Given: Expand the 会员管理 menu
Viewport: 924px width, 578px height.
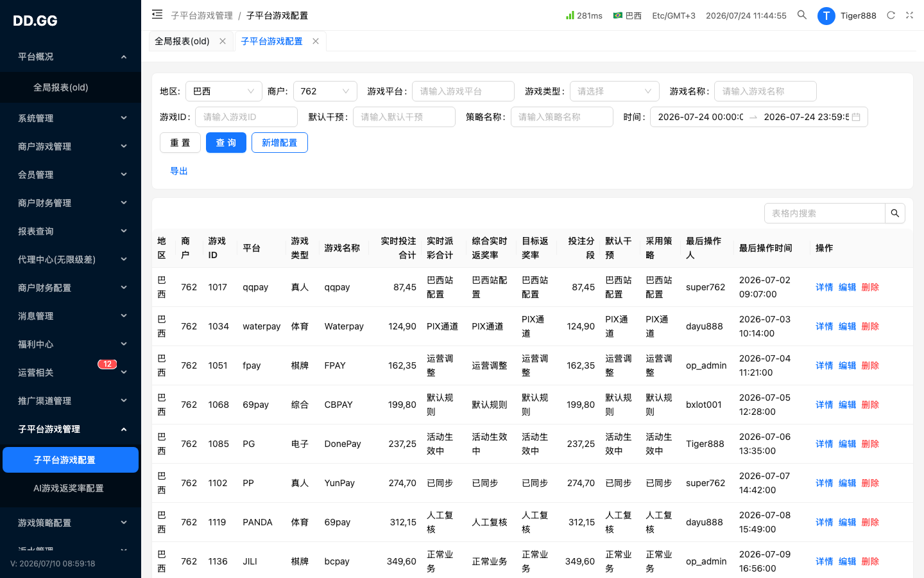Looking at the screenshot, I should pyautogui.click(x=71, y=175).
